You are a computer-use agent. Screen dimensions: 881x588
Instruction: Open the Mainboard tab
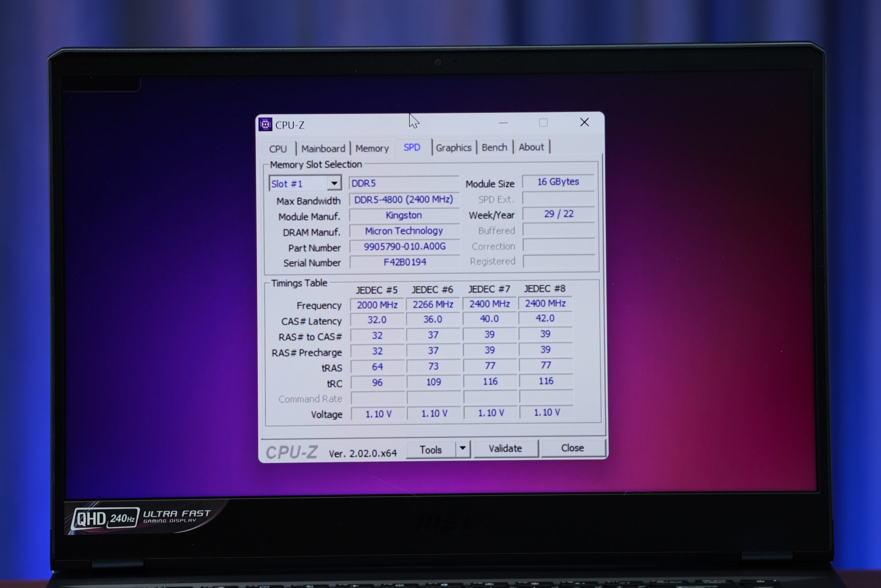tap(323, 149)
